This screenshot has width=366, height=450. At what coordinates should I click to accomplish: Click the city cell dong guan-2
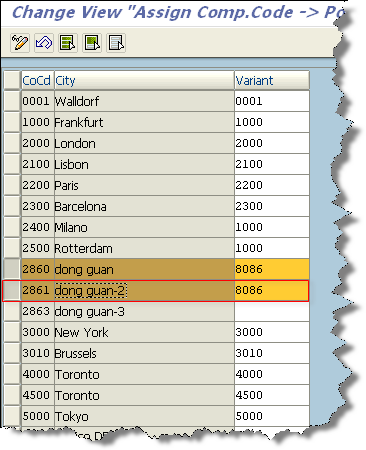(144, 290)
